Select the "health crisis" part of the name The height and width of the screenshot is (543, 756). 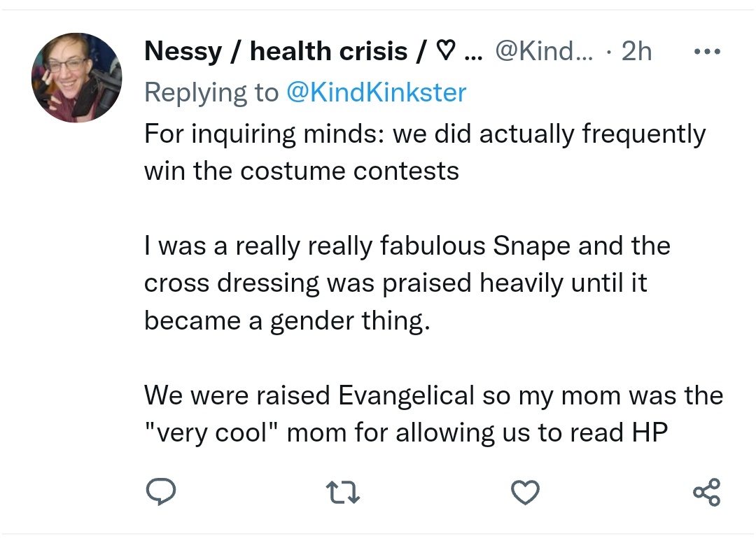pos(329,50)
